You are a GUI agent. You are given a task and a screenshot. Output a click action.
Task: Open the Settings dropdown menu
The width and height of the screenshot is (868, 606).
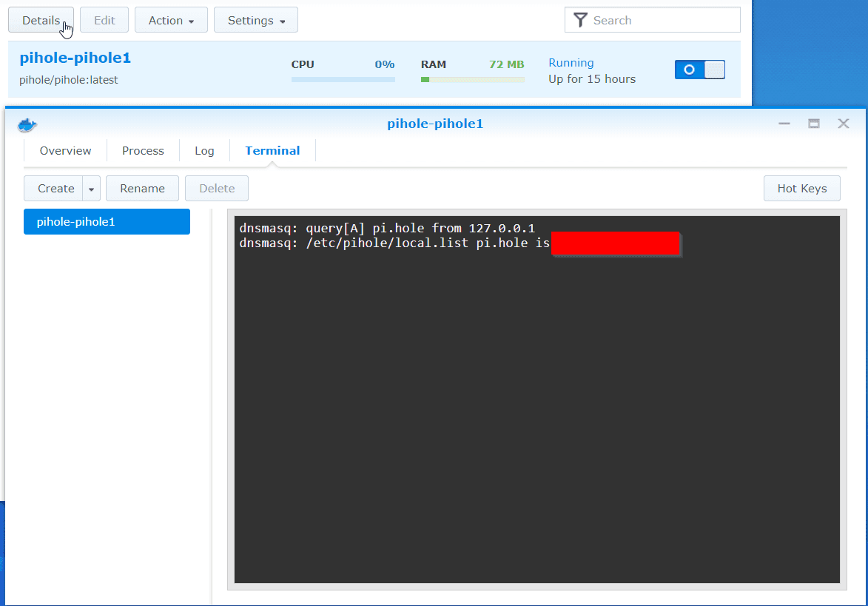point(256,20)
